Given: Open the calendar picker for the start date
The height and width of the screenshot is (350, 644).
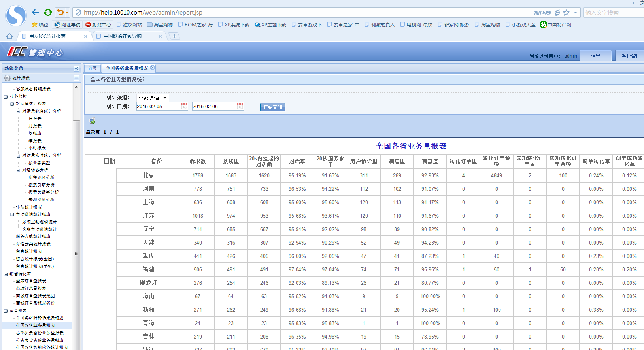Looking at the screenshot, I should [184, 106].
